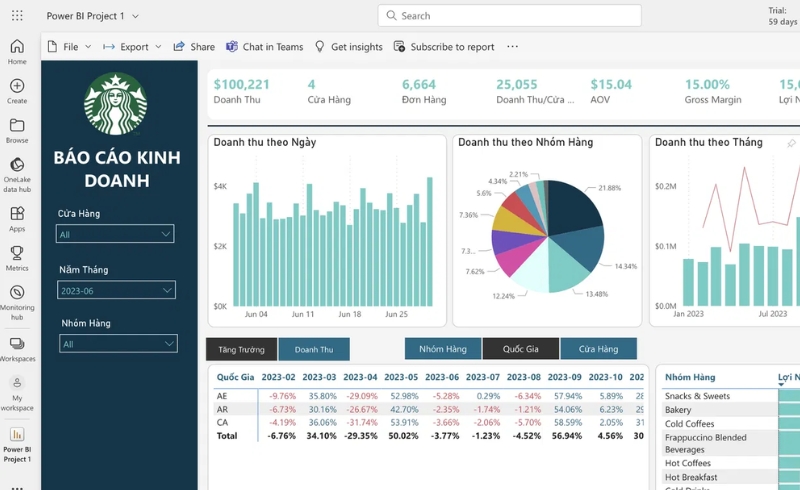Click the Total 56.94% cell
Image resolution: width=800 pixels, height=490 pixels.
[566, 435]
